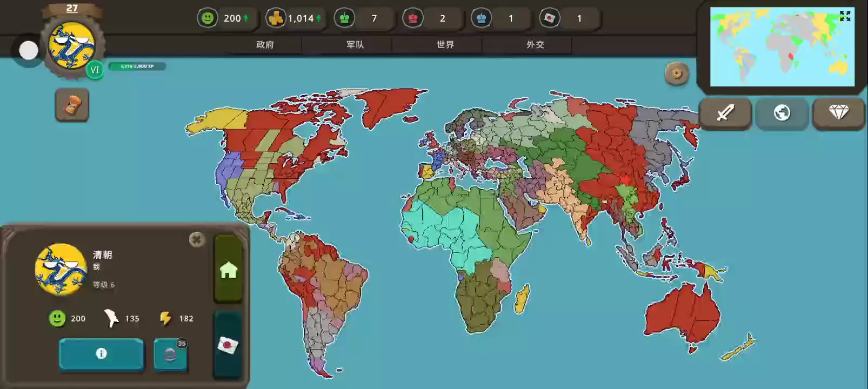Image resolution: width=868 pixels, height=389 pixels.
Task: Click the level number 27 at top left
Action: click(x=72, y=8)
